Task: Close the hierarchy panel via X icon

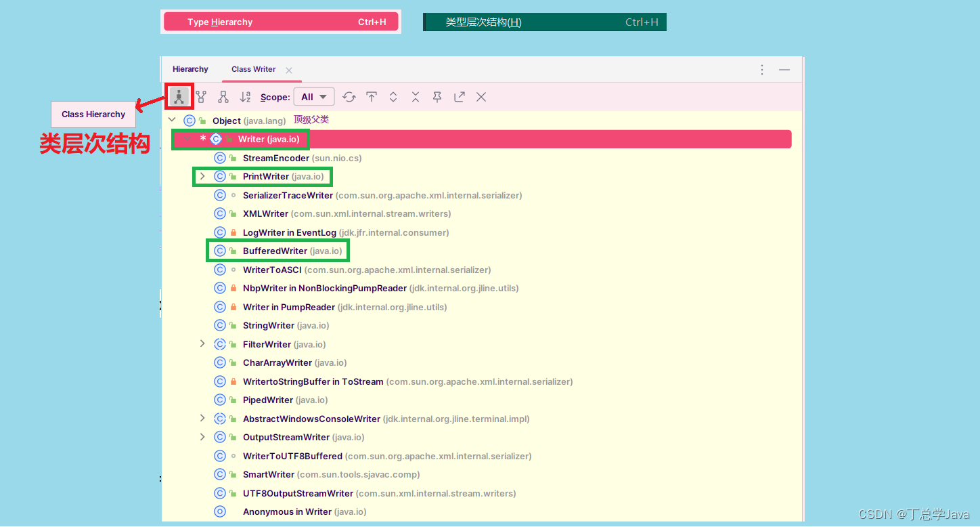Action: click(481, 96)
